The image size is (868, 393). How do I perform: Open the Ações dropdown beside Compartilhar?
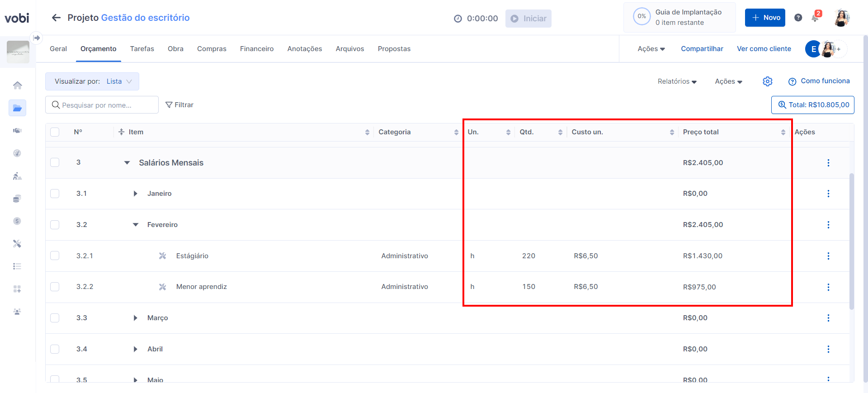pyautogui.click(x=651, y=49)
